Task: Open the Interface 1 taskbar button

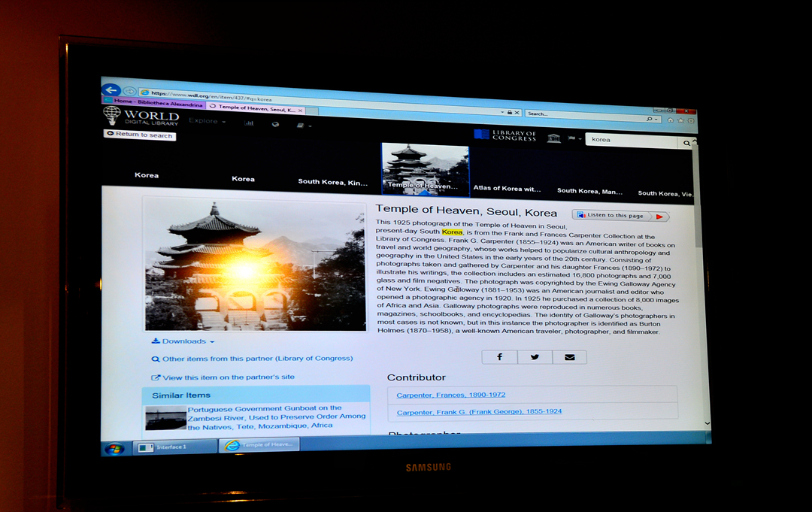Action: point(174,447)
